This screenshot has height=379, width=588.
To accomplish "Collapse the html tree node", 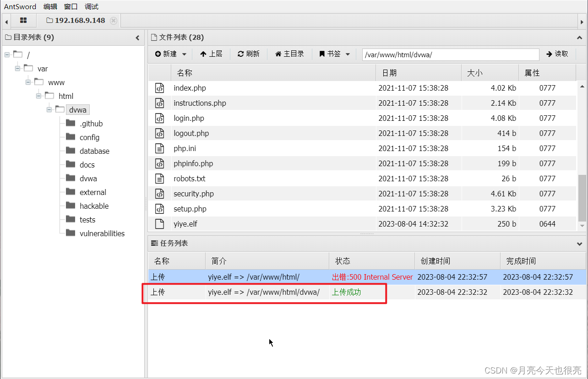I will click(x=39, y=96).
